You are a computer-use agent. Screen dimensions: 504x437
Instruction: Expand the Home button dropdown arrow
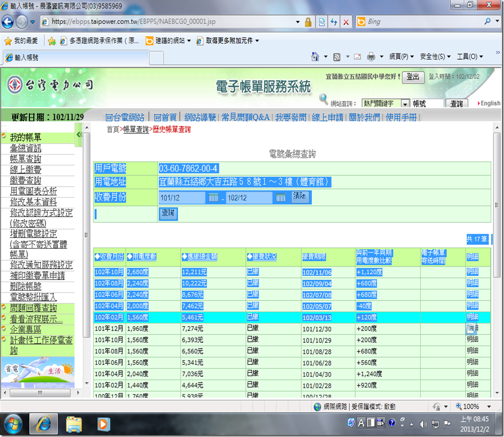point(325,57)
